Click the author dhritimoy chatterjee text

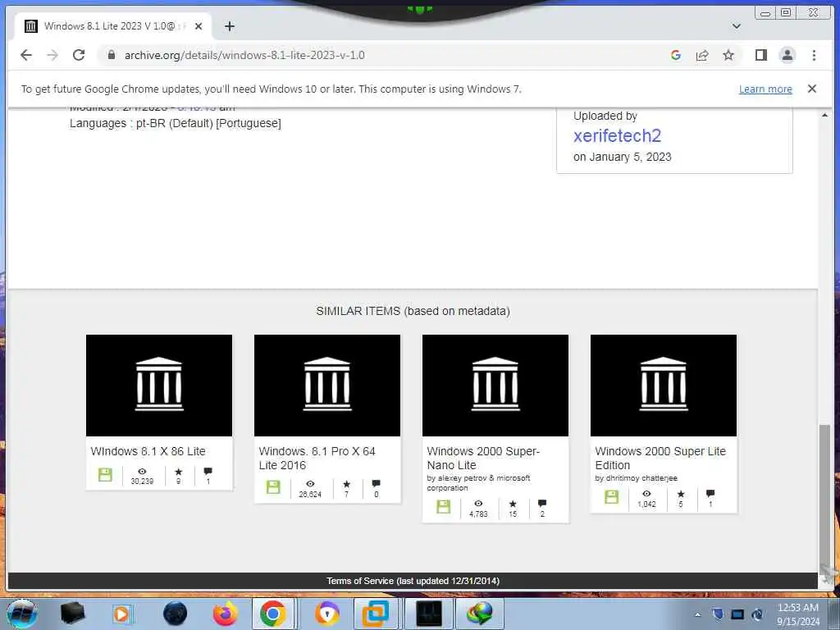(x=636, y=478)
